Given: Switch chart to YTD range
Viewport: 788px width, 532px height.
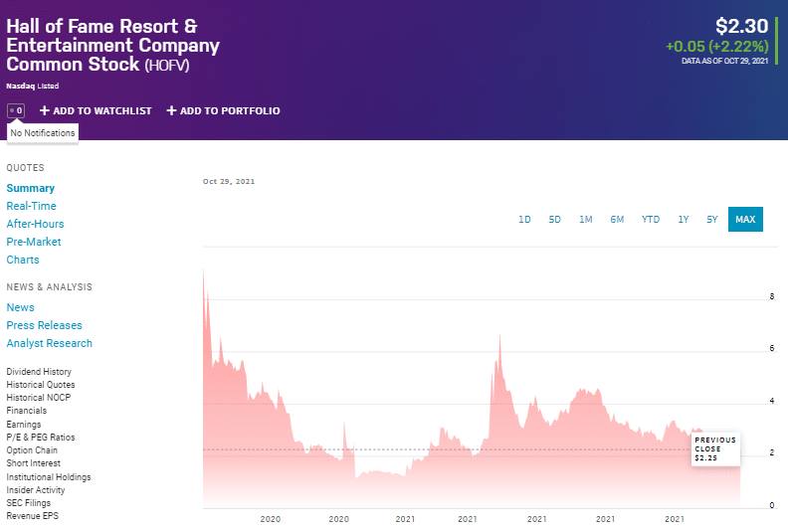Looking at the screenshot, I should (651, 220).
